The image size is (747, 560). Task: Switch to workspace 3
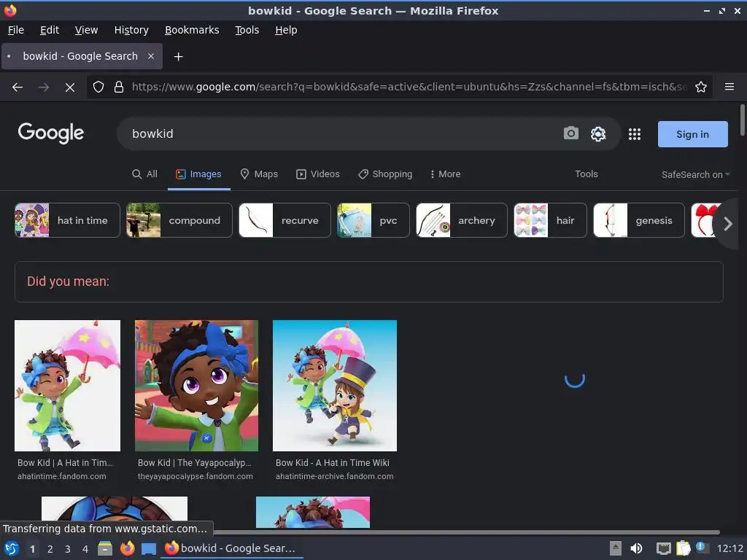tap(68, 549)
